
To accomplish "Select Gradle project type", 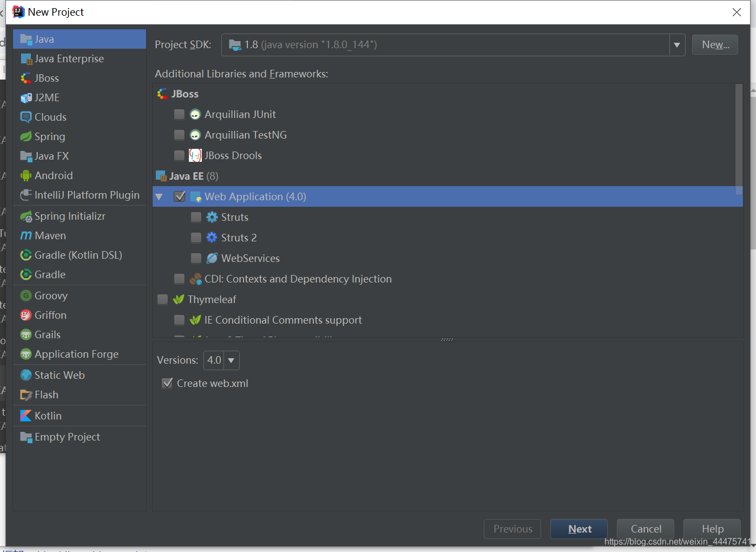I will (80, 275).
